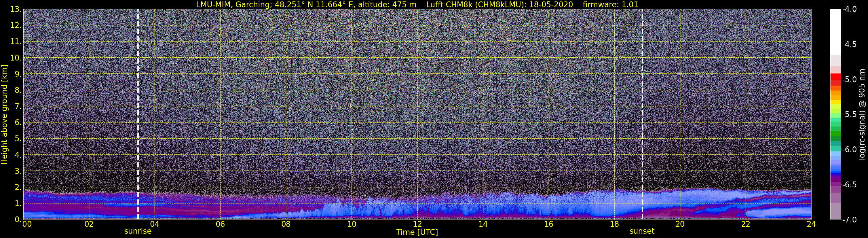Screen dimensions: 868x238
Task: Click colorbar tick label -6.5
Action: 850,185
